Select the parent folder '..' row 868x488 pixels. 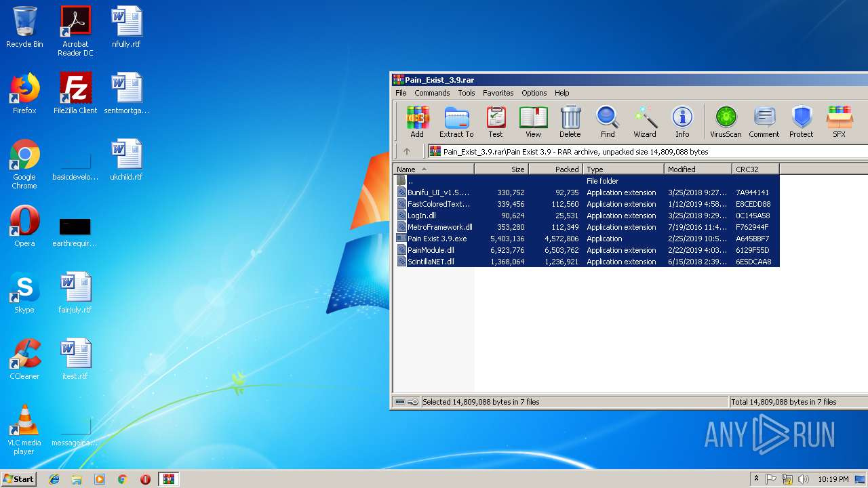pyautogui.click(x=587, y=181)
